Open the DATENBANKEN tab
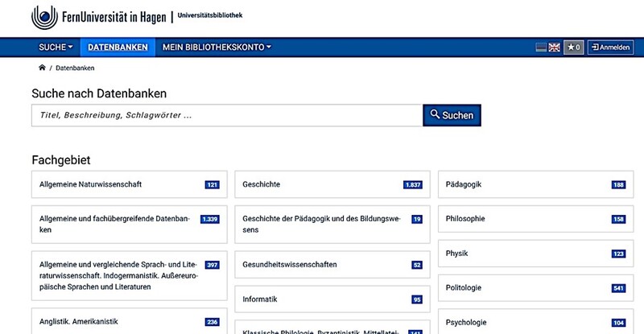644x334 pixels. click(x=118, y=47)
